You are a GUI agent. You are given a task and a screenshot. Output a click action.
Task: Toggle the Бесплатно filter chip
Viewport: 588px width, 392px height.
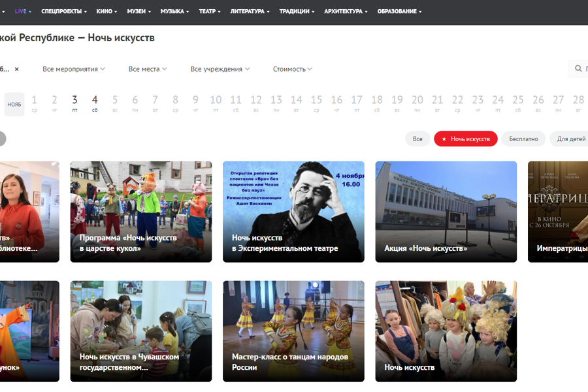pyautogui.click(x=523, y=139)
